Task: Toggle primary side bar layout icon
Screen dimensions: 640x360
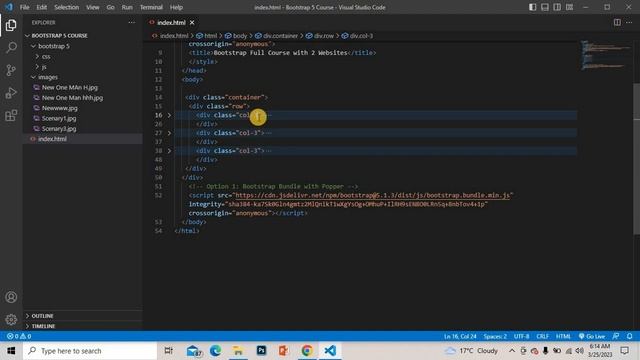Action: tap(533, 7)
